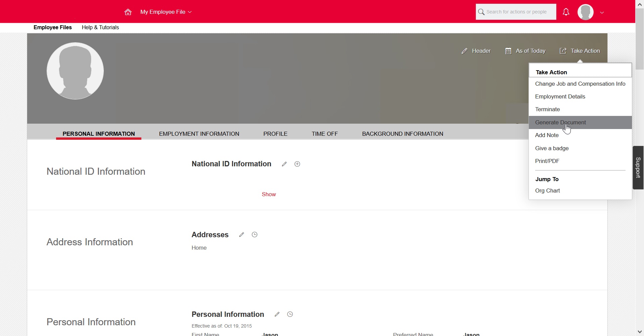
Task: Click the Take Action share icon
Action: [x=563, y=51]
